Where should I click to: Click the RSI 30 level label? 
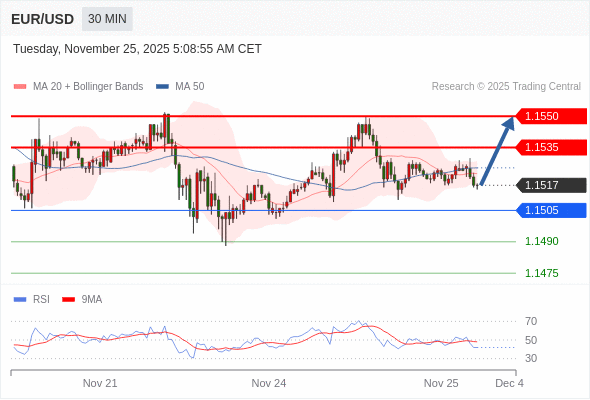point(531,358)
